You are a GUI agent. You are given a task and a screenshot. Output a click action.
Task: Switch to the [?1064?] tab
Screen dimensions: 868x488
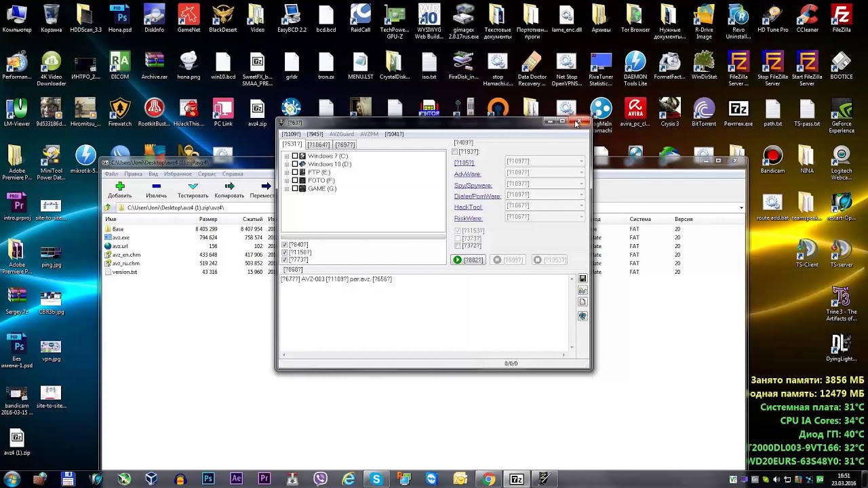coord(318,145)
